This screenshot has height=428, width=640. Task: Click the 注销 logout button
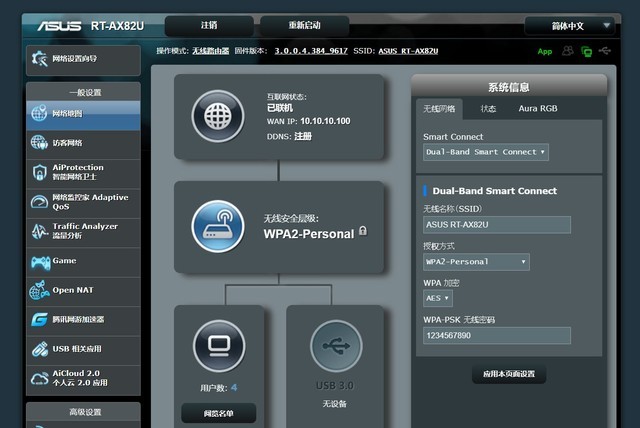coord(209,26)
